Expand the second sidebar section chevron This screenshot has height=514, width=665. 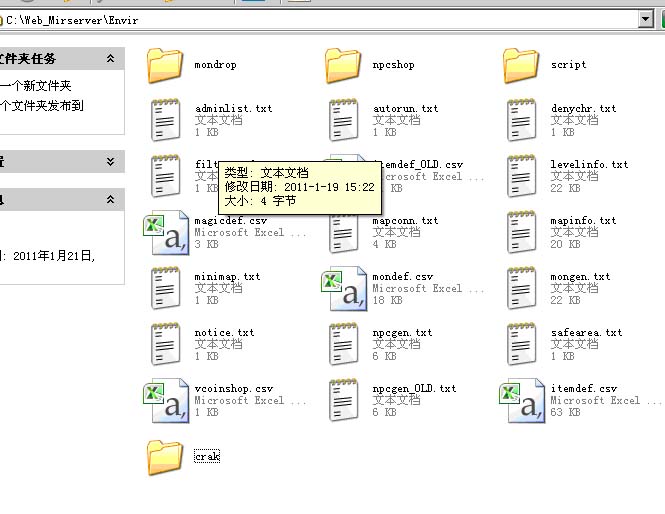(110, 161)
